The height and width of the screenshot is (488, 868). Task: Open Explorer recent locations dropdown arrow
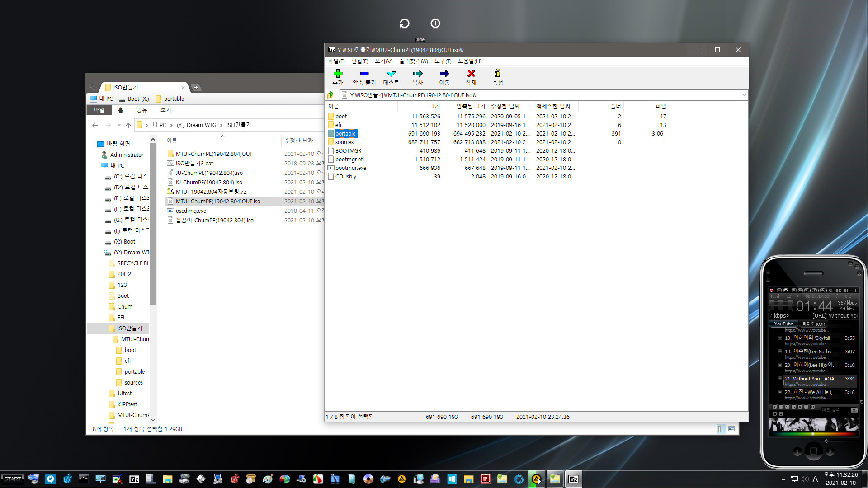pyautogui.click(x=119, y=125)
